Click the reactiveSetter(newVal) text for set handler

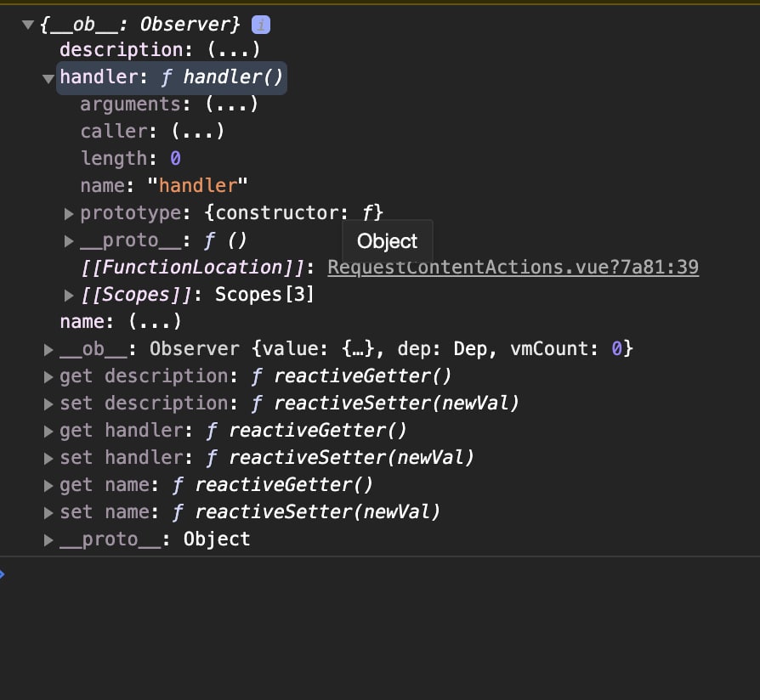coord(351,457)
